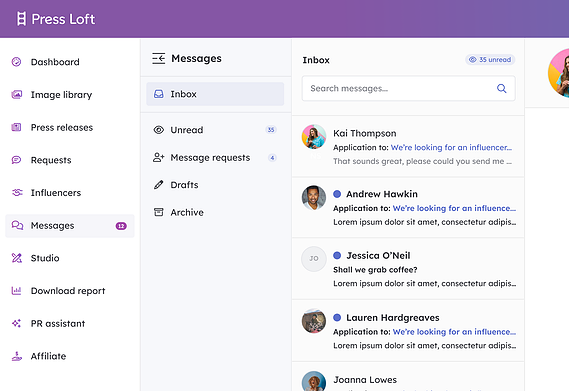Click the Requests chat bubble icon
The height and width of the screenshot is (391, 569).
16,160
